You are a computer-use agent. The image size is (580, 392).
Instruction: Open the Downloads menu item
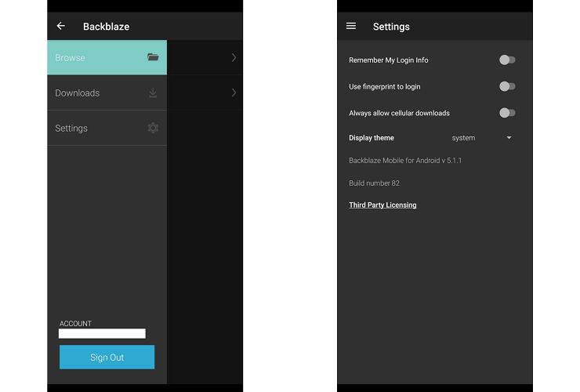[x=107, y=93]
